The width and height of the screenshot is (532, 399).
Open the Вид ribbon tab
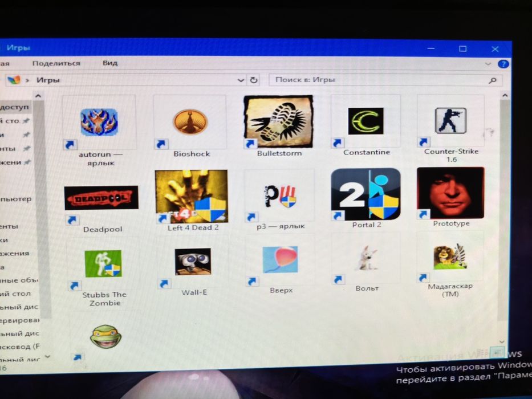click(110, 63)
